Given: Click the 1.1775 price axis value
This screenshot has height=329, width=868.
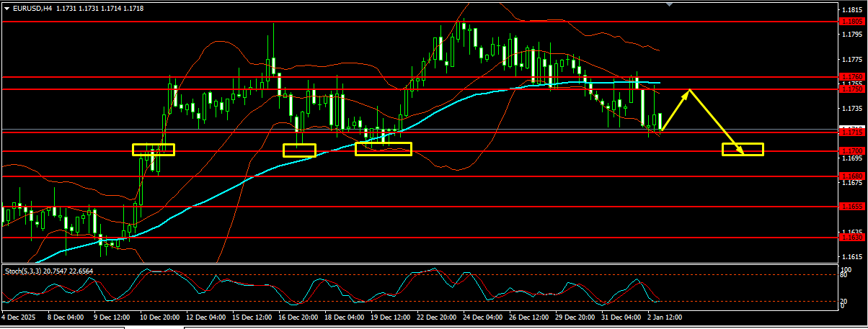Looking at the screenshot, I should point(852,59).
